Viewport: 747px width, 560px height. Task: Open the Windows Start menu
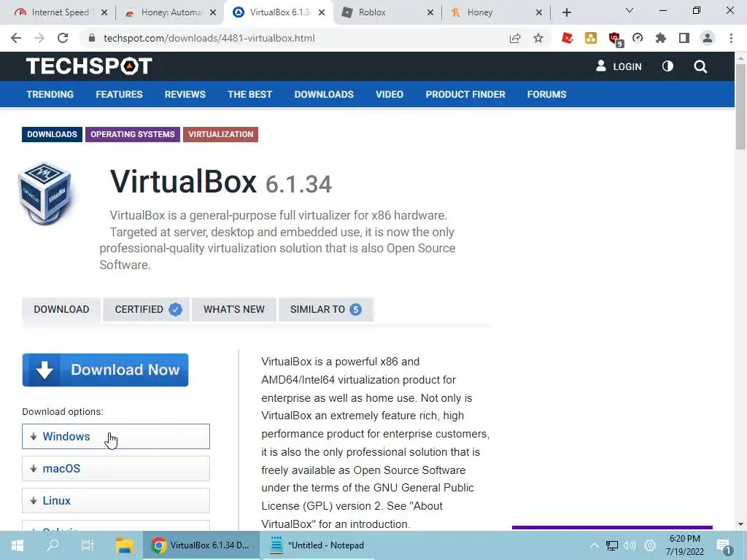[18, 545]
